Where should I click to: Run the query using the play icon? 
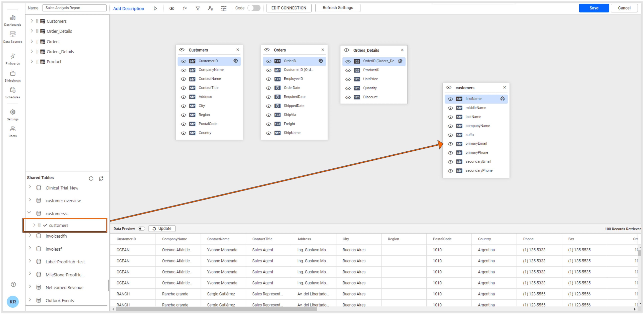[x=156, y=8]
